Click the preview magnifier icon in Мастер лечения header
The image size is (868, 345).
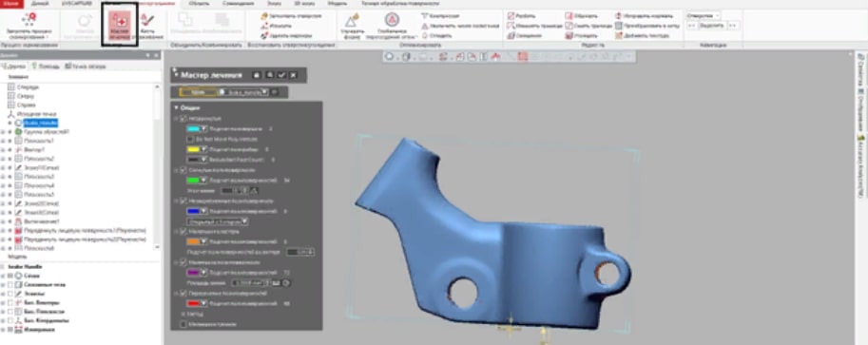tap(269, 75)
